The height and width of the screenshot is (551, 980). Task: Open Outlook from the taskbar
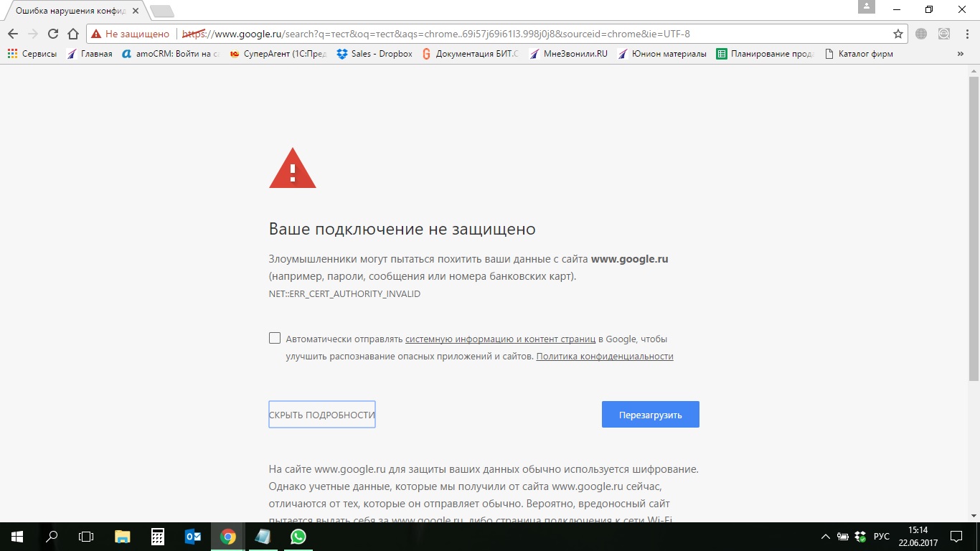[193, 537]
